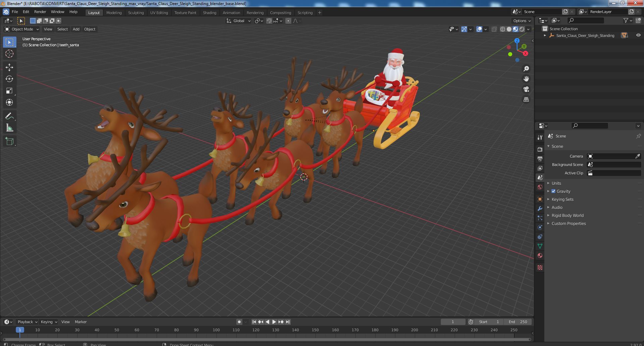Screen dimensions: 644x346
Task: Open the Texture properties tab
Action: [x=540, y=268]
